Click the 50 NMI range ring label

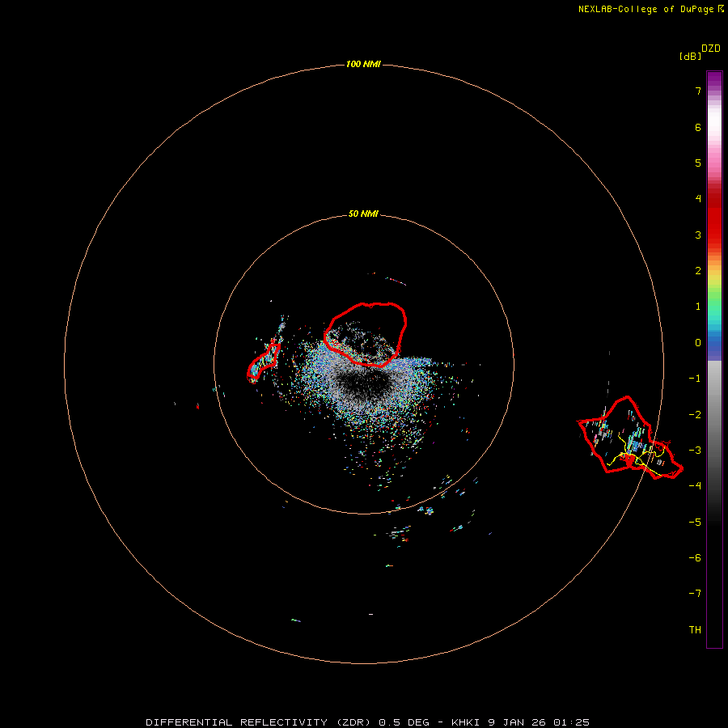(363, 214)
